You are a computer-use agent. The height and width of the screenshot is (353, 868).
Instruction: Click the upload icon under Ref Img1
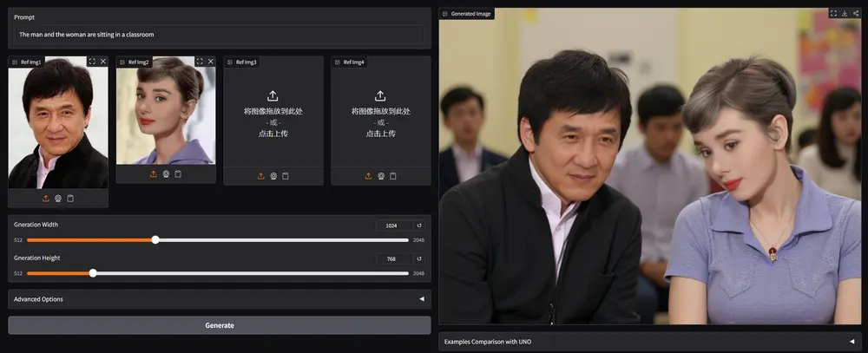tap(45, 199)
